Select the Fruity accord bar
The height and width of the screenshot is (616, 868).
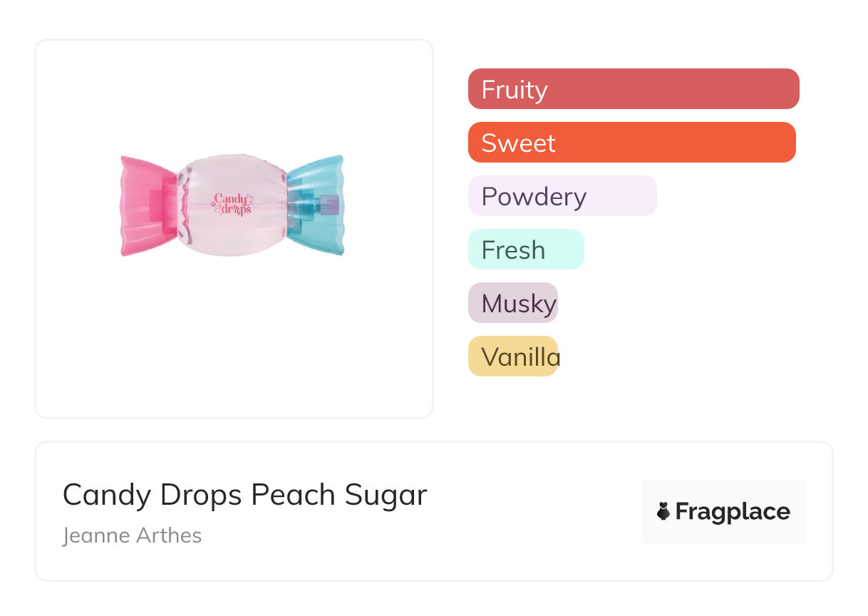click(634, 89)
